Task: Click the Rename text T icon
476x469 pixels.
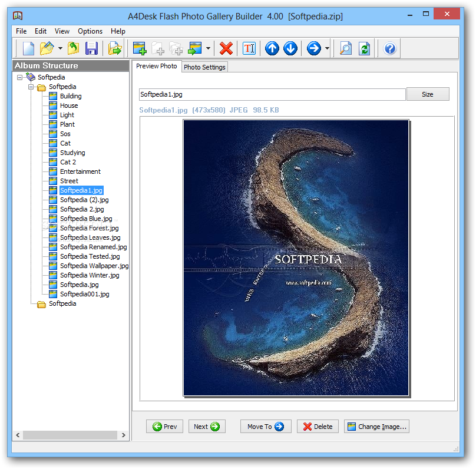Action: coord(249,48)
